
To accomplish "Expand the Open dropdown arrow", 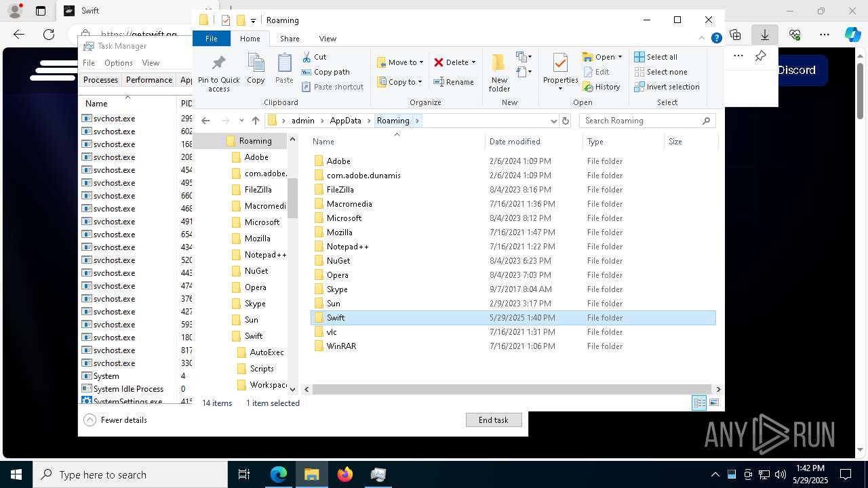I will (x=620, y=57).
